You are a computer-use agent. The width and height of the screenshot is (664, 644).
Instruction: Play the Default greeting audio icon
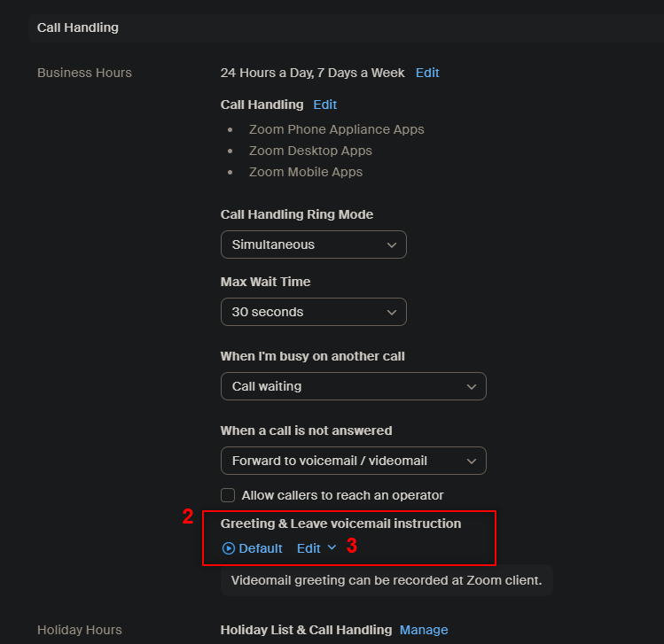(228, 548)
